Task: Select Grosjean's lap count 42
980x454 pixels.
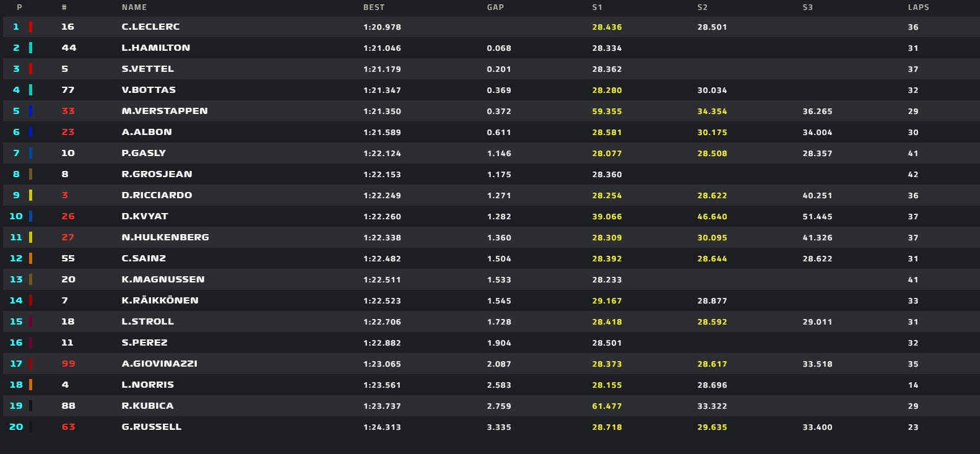Action: pyautogui.click(x=913, y=175)
